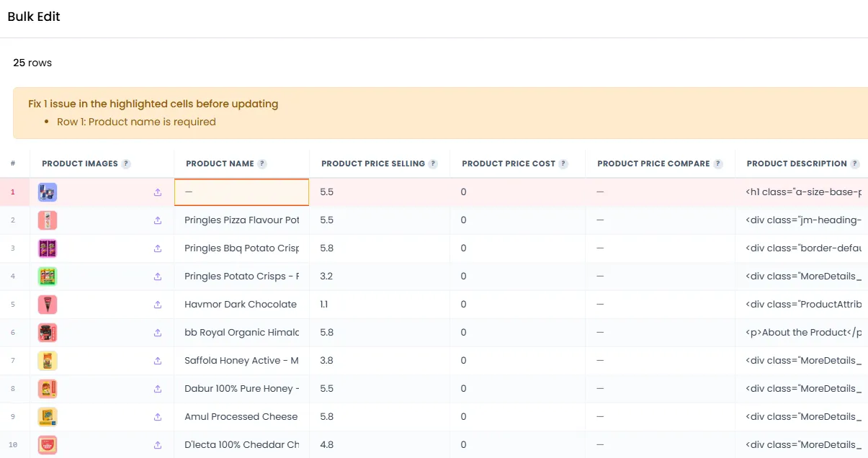Open the row 1 product image thumbnail
The height and width of the screenshot is (458, 868).
[48, 192]
